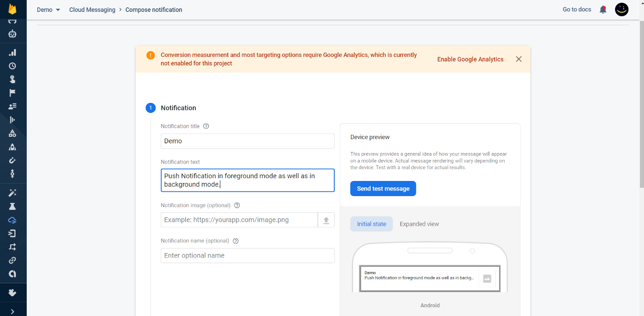Click the upload image icon button
Image resolution: width=644 pixels, height=316 pixels.
[x=326, y=220]
